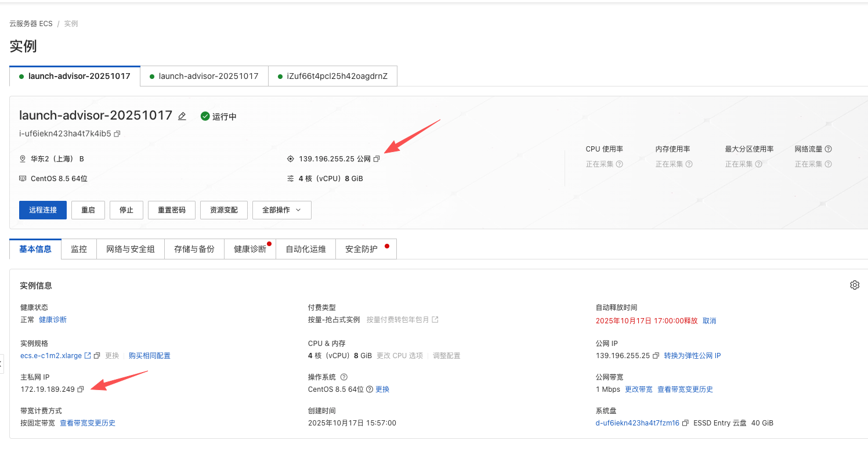Image resolution: width=868 pixels, height=451 pixels.
Task: Go to 云服务器 ECS breadcrumb
Action: point(31,24)
